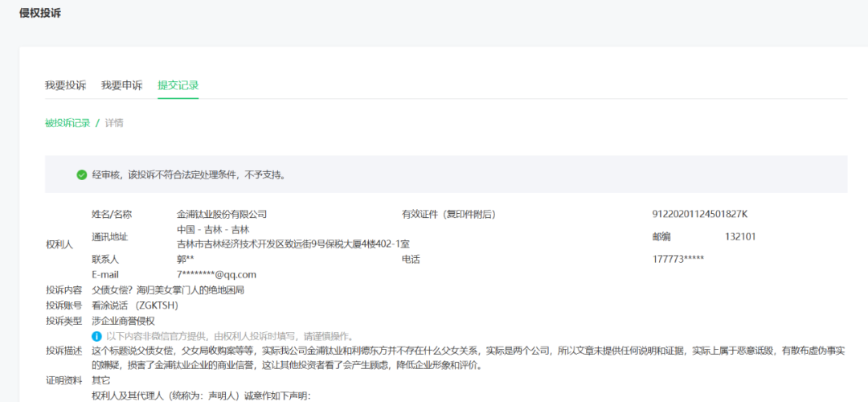Click the proof material value 其它
This screenshot has width=868, height=402.
coord(100,380)
